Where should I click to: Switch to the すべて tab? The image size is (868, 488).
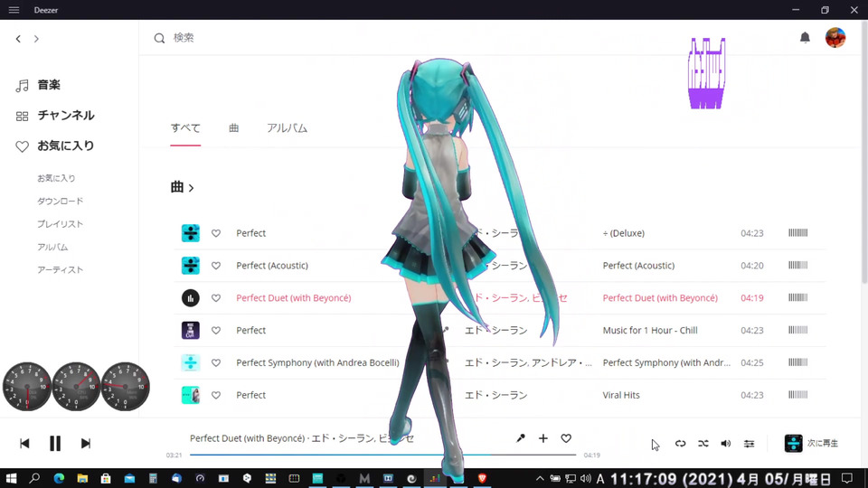pyautogui.click(x=185, y=128)
